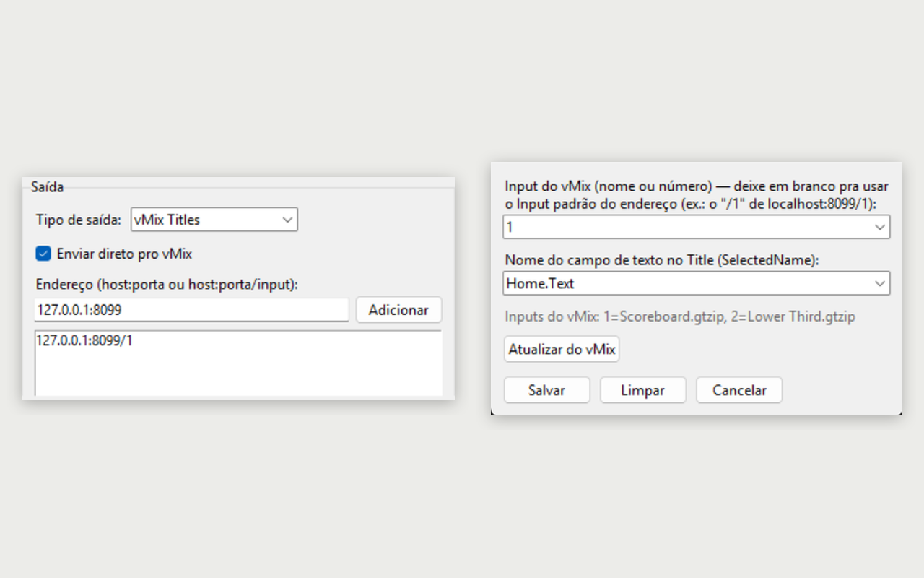Click the Limpar button
Viewport: 924px width, 578px height.
click(x=642, y=390)
